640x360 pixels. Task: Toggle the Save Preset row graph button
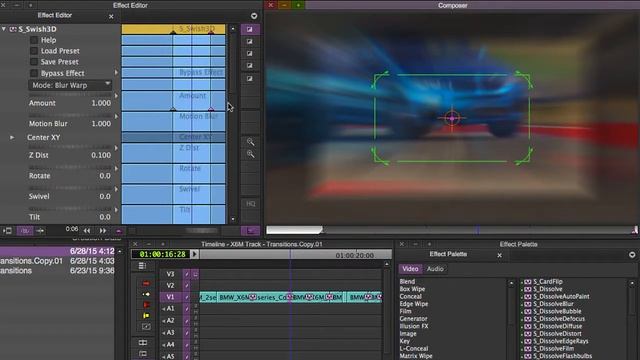click(250, 65)
